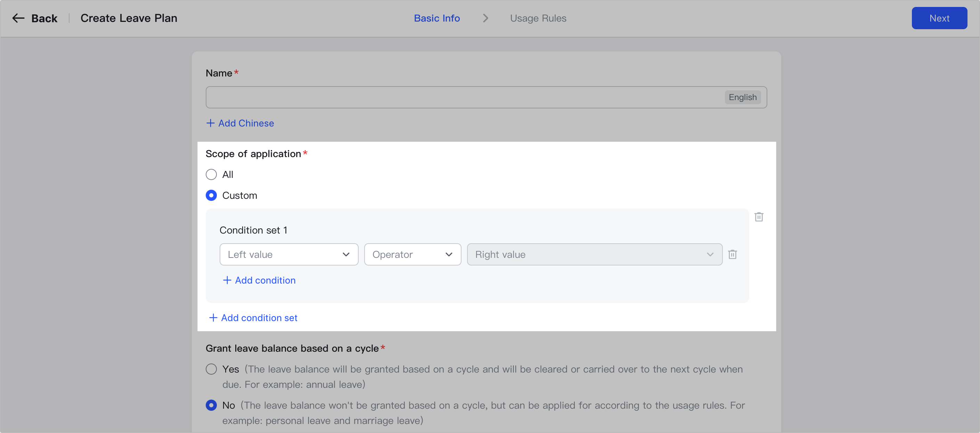Select the Custom scope radio button
The image size is (980, 433).
[x=211, y=195]
